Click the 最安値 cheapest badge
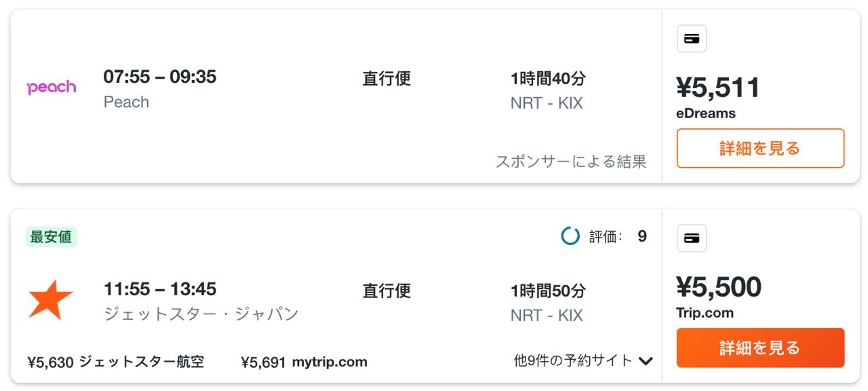This screenshot has width=868, height=391. point(51,237)
